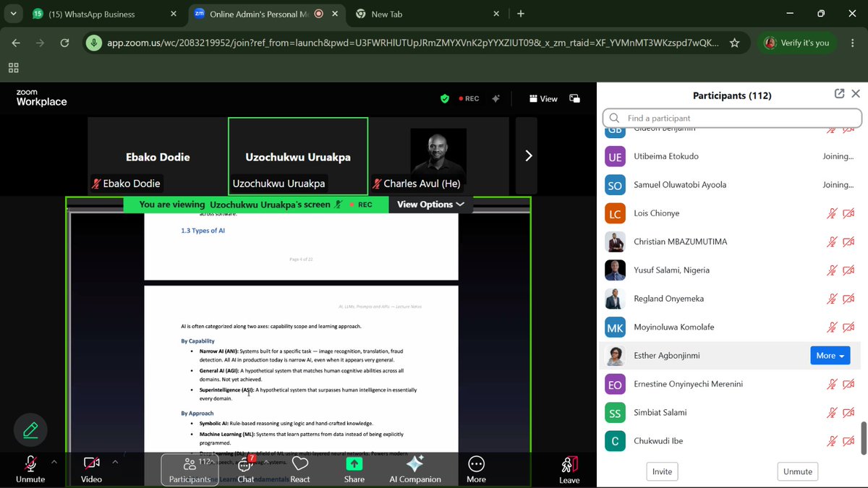
Task: Open AI Companion sparkle icon
Action: tap(415, 463)
